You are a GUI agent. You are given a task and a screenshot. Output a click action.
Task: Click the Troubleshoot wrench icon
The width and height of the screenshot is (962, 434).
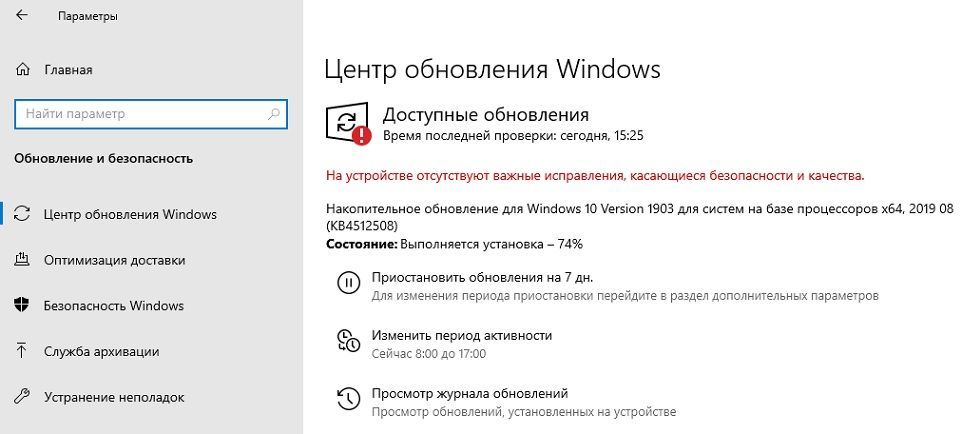[23, 397]
